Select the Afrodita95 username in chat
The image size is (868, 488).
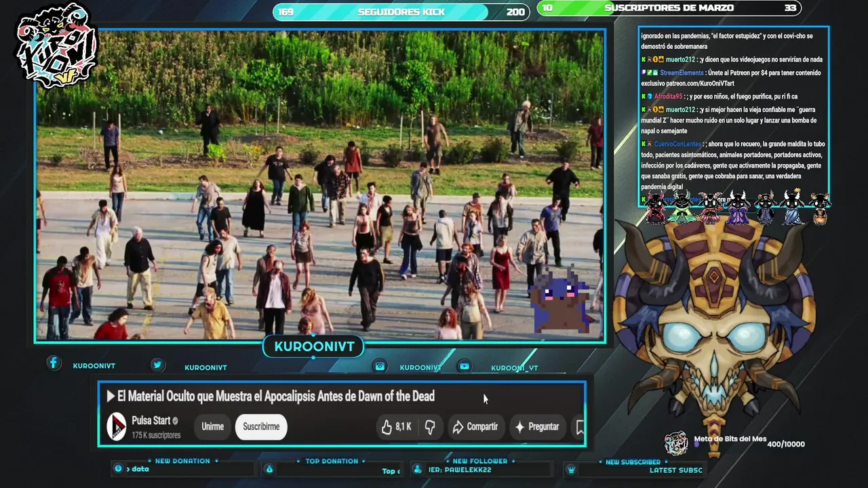click(x=668, y=97)
